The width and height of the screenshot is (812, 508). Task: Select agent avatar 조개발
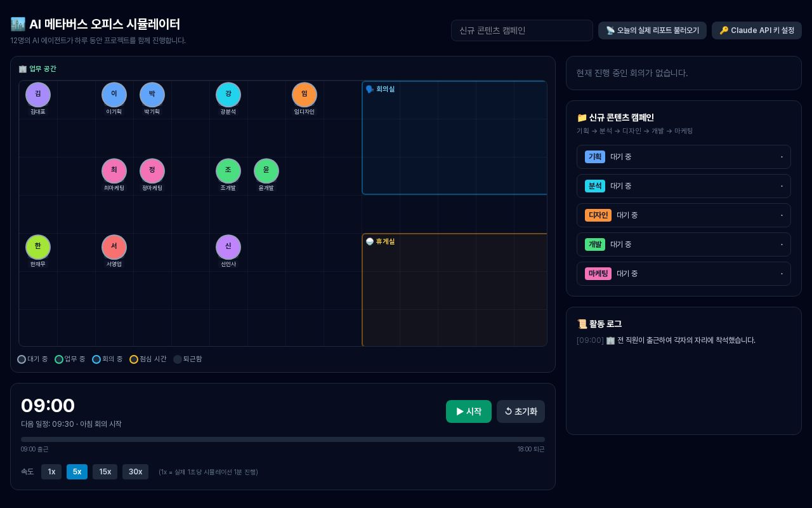pos(228,171)
